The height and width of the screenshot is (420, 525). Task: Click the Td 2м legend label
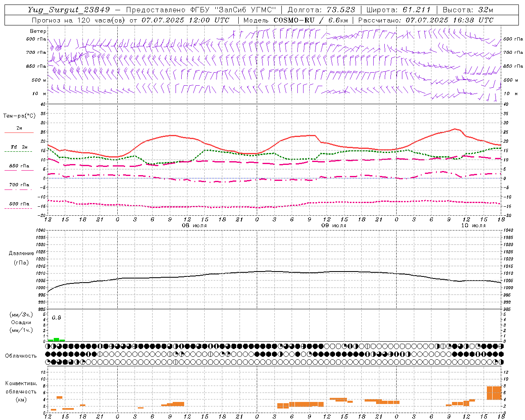point(19,147)
